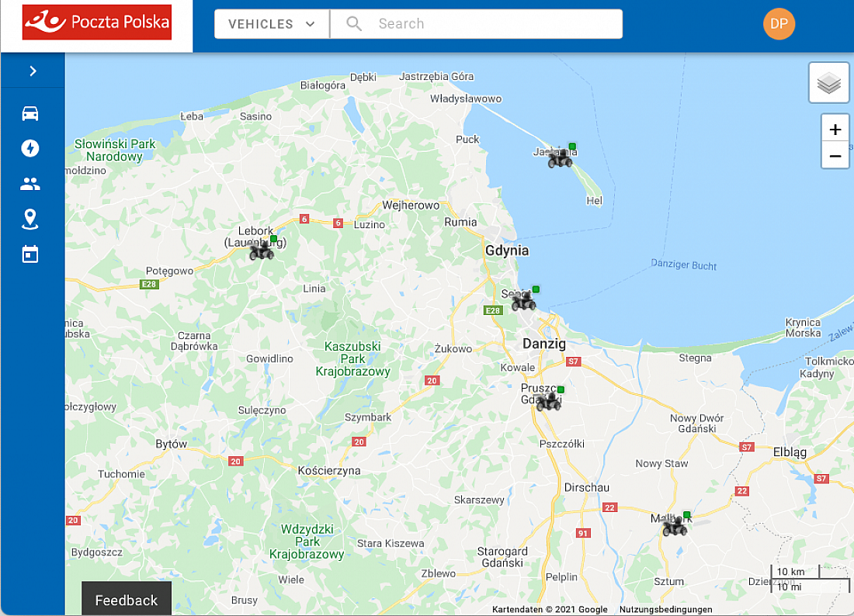Open the calendar schedule sidebar icon

click(x=30, y=254)
